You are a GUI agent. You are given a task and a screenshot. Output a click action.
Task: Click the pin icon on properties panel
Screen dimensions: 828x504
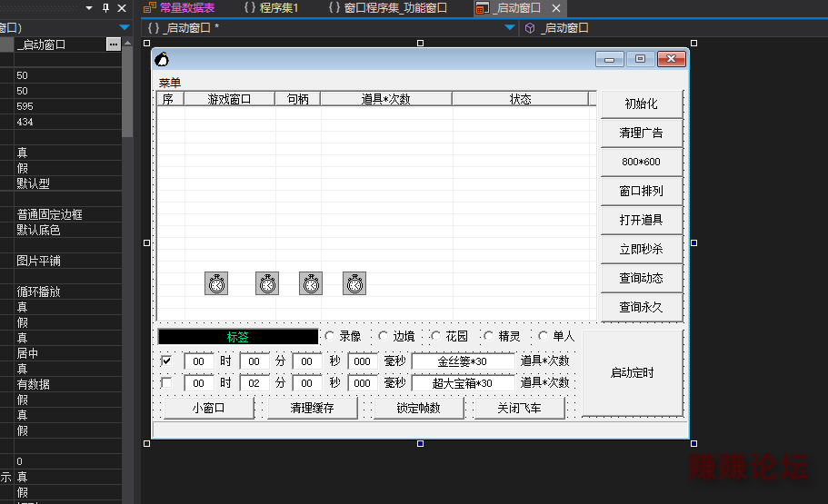click(x=105, y=8)
